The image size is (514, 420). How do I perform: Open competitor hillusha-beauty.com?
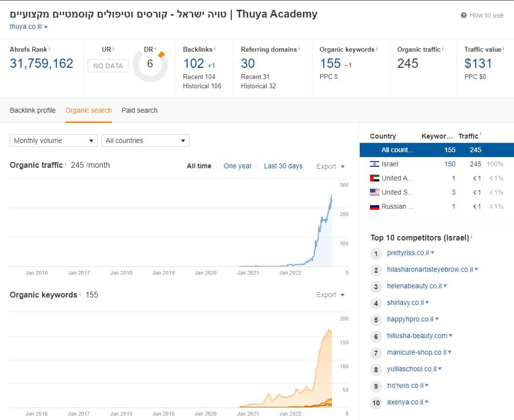(x=417, y=336)
